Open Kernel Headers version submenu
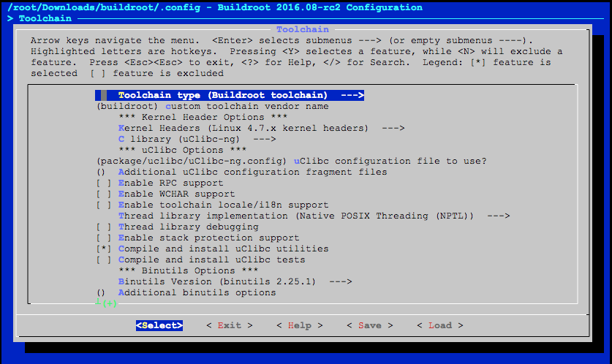 (261, 129)
